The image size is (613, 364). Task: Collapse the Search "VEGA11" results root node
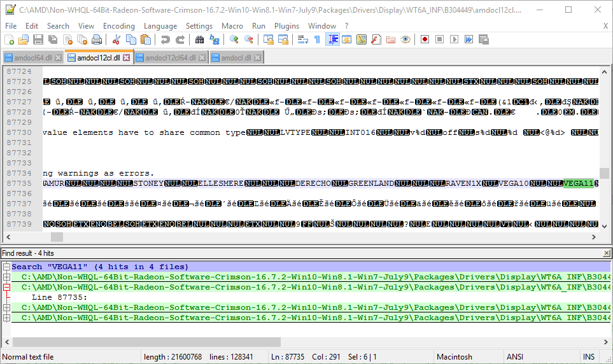tap(6, 267)
